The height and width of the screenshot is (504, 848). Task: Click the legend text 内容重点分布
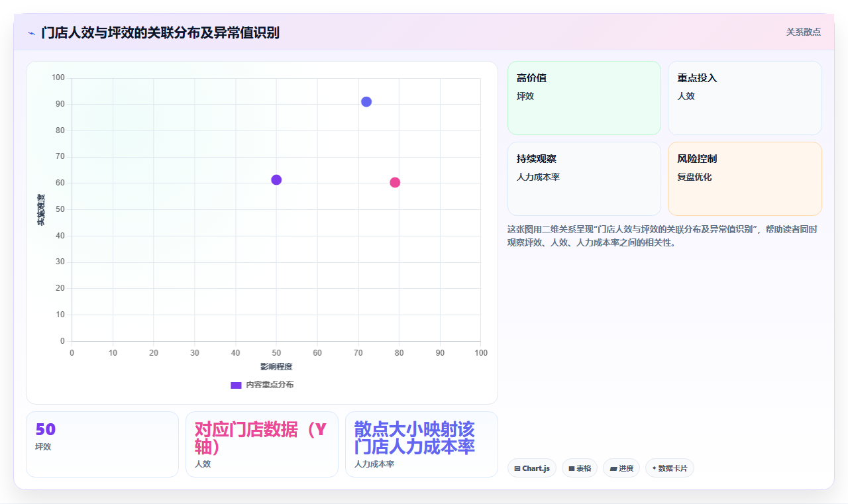click(x=270, y=385)
